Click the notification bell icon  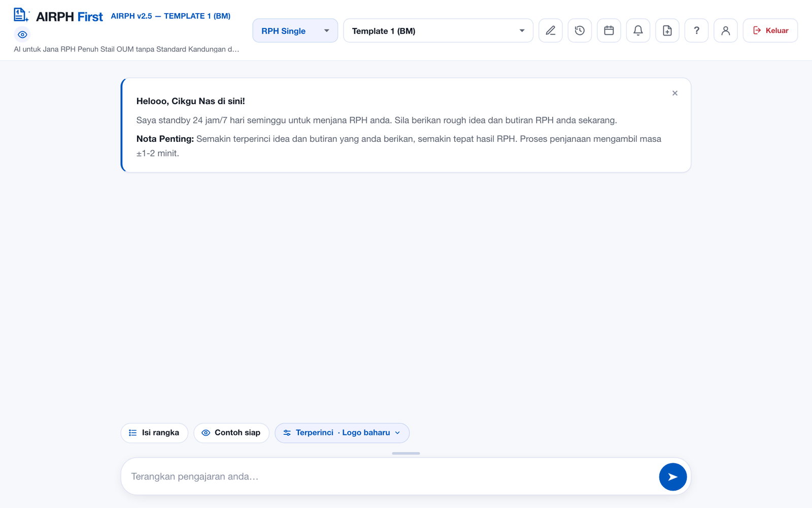point(638,30)
